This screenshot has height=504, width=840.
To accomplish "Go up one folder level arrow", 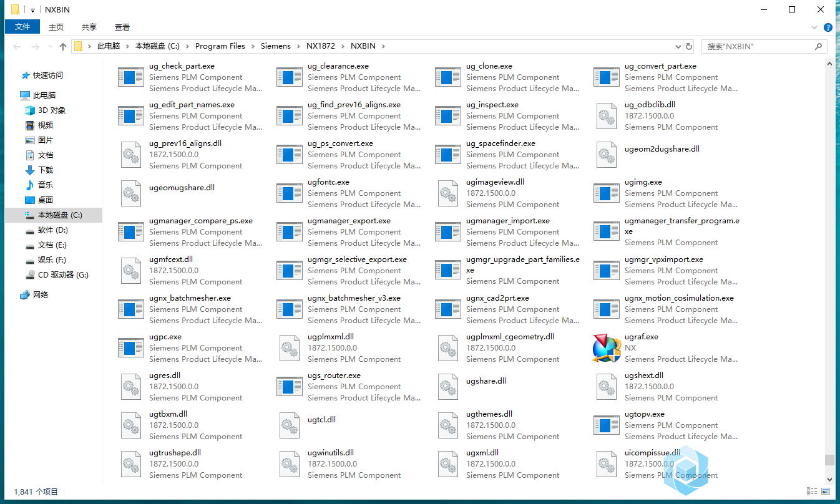I will pos(63,47).
